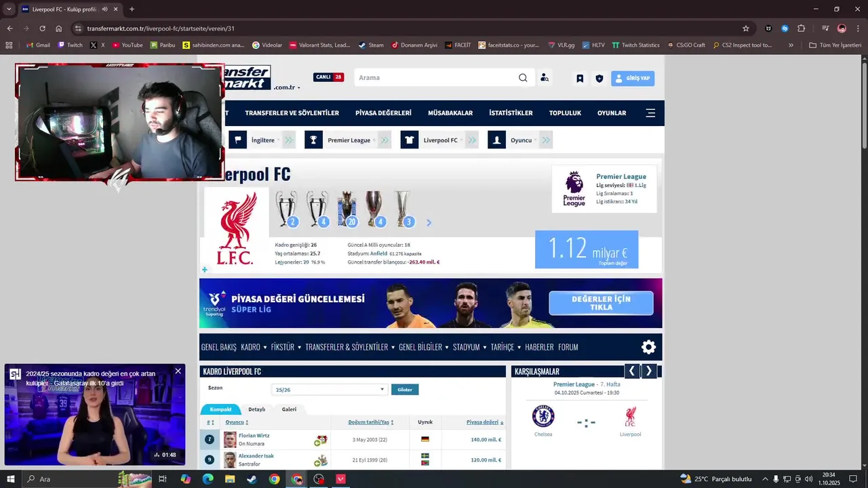Click Premier League logo in league box
868x488 pixels.
(574, 189)
